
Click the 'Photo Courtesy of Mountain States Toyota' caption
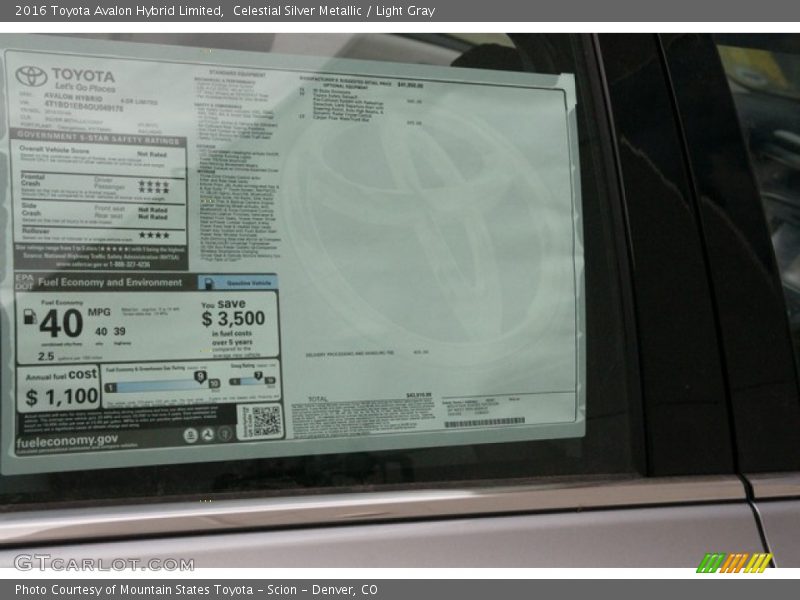click(x=196, y=590)
